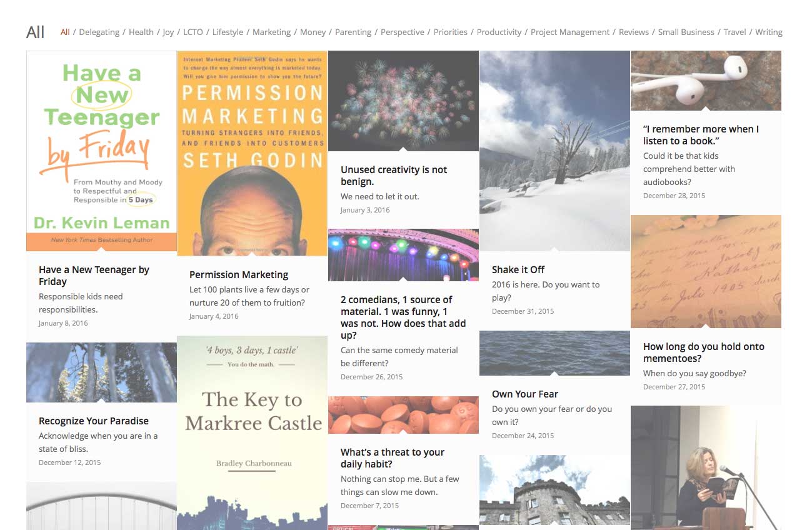
Task: Open the Own Your Fear post
Action: coord(525,394)
